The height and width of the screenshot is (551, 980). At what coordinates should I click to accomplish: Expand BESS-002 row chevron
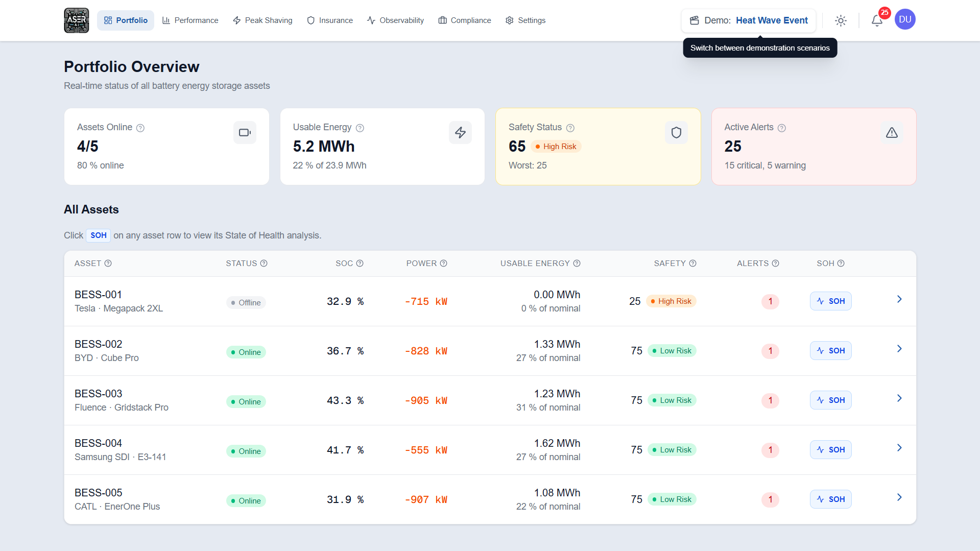tap(900, 349)
